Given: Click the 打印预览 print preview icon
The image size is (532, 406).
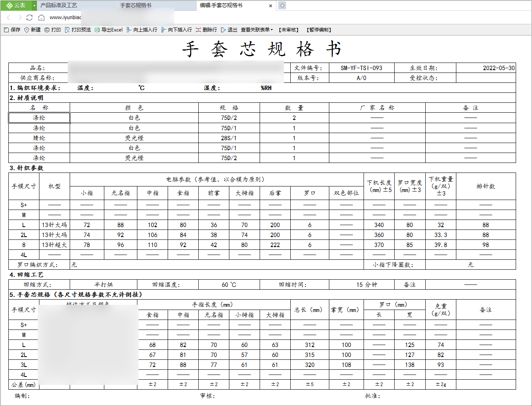Looking at the screenshot, I should [x=67, y=30].
